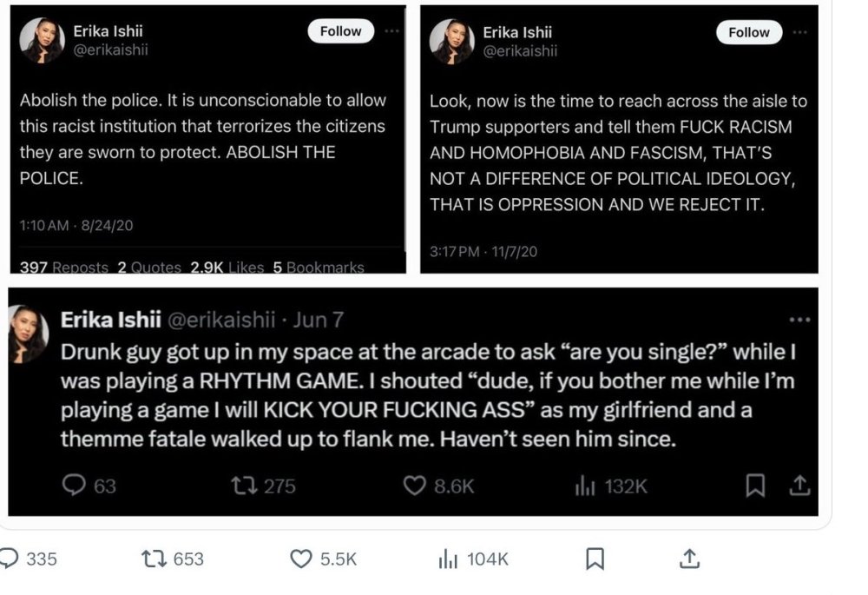The width and height of the screenshot is (868, 595).
Task: Share the outer post via upload icon
Action: [x=689, y=559]
